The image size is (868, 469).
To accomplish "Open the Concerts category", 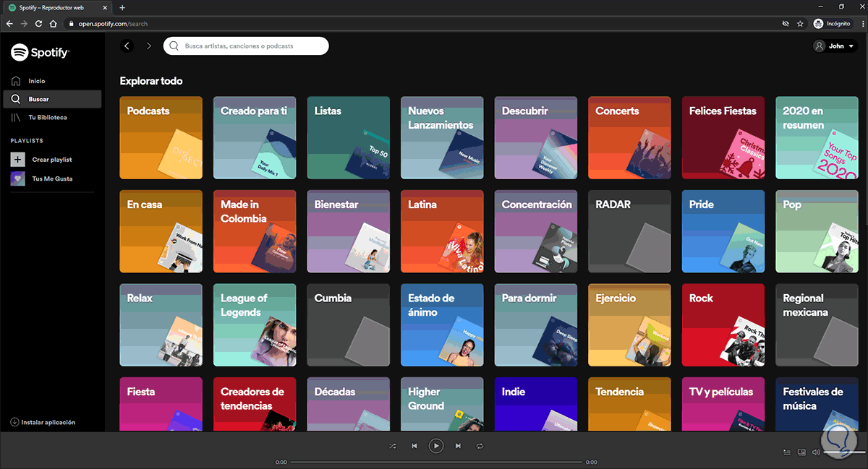I will [629, 137].
